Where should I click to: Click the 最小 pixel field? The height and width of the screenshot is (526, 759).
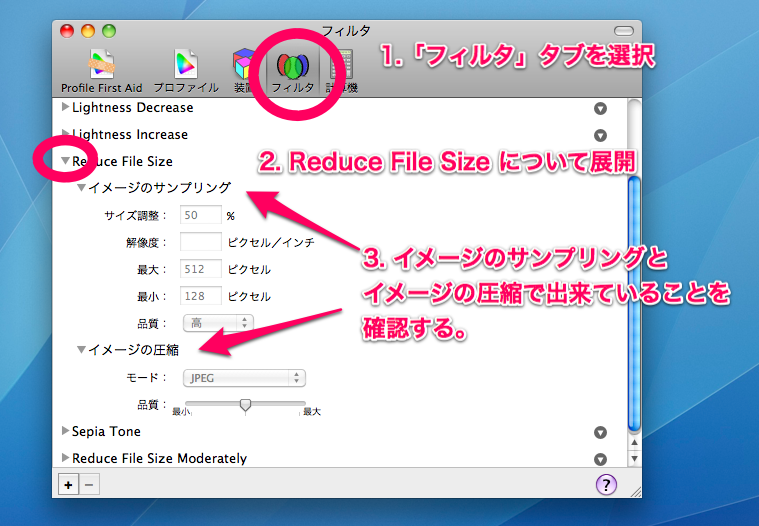tap(201, 296)
